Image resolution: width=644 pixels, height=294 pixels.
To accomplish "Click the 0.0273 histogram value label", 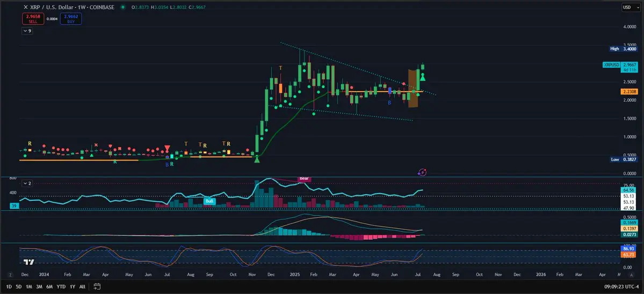I will point(629,234).
